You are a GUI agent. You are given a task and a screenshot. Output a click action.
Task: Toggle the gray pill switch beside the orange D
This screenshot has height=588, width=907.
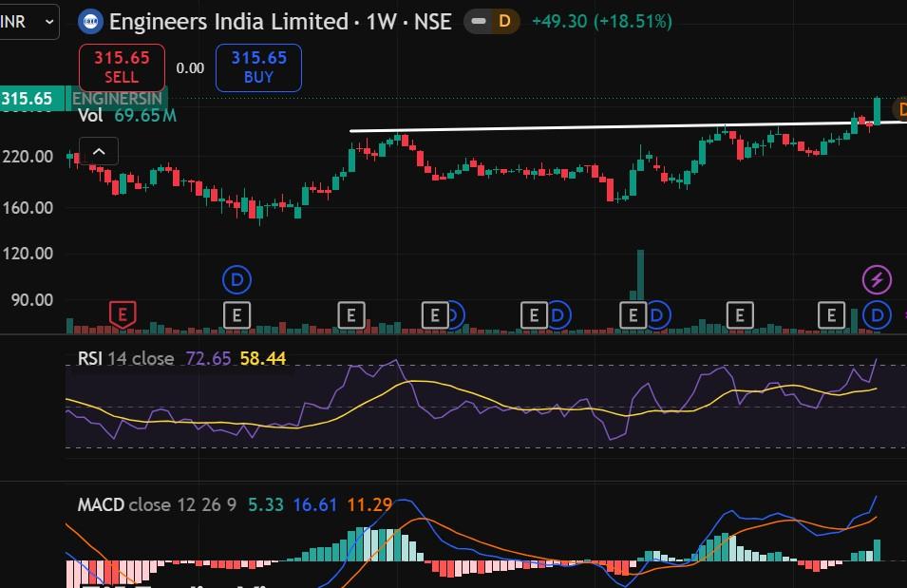(478, 22)
